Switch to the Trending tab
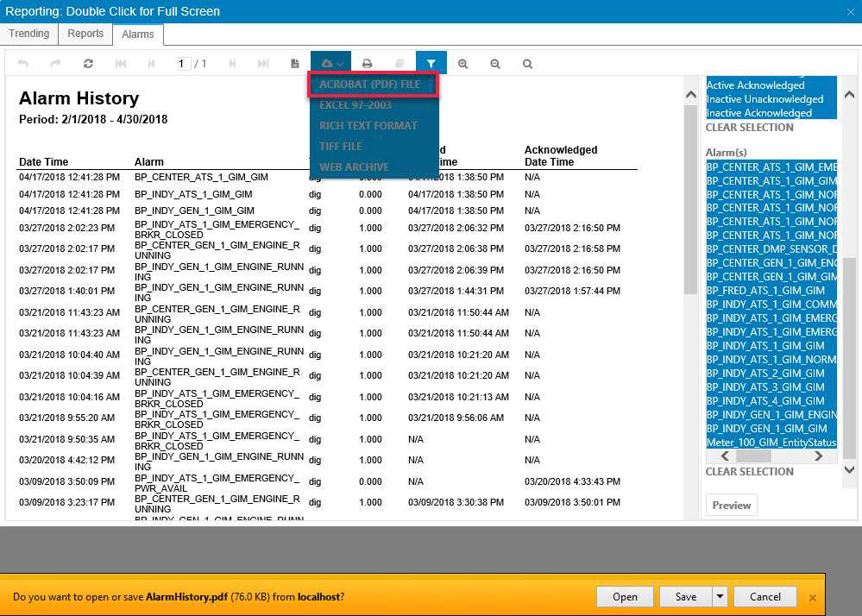862x616 pixels. (x=28, y=34)
